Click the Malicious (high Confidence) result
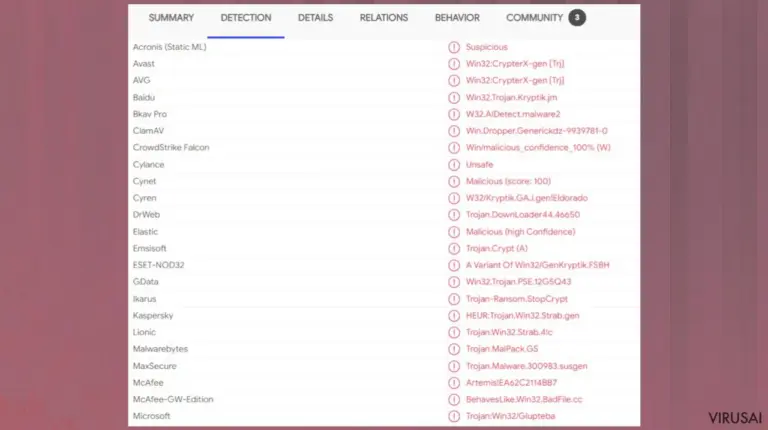The image size is (768, 430). click(x=520, y=232)
